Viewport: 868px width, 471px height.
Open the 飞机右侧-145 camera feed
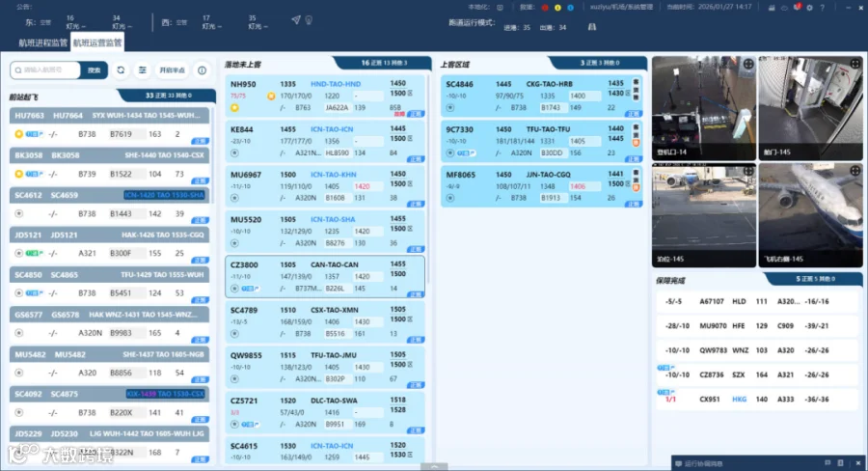point(810,215)
